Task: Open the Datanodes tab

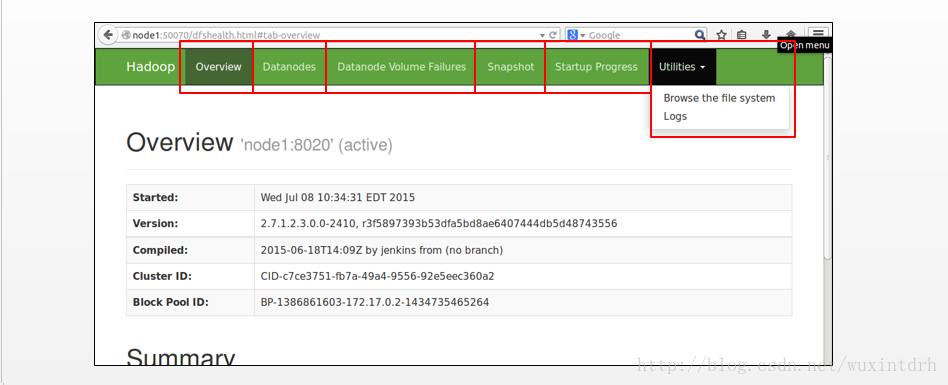Action: [289, 67]
